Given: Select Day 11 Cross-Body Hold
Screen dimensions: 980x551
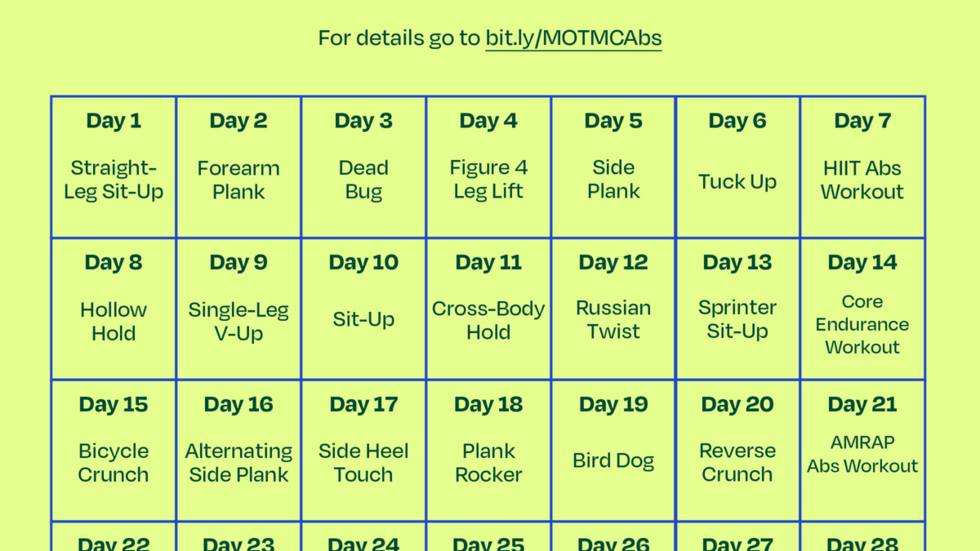Looking at the screenshot, I should (x=488, y=309).
